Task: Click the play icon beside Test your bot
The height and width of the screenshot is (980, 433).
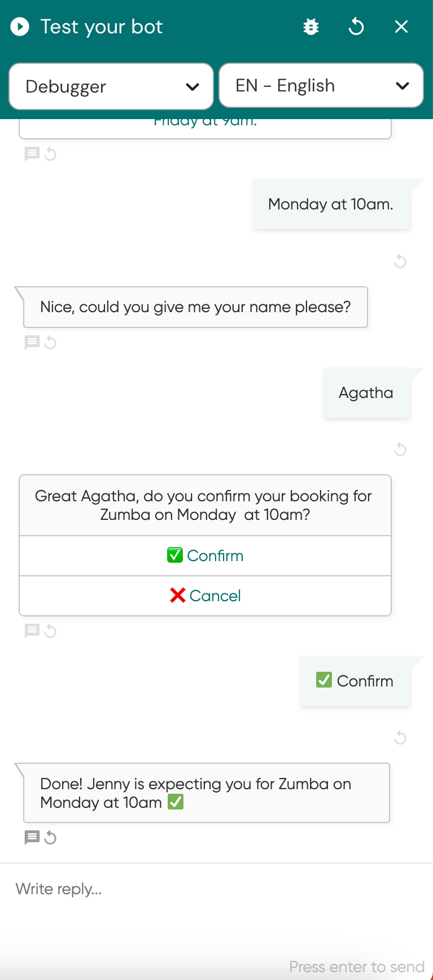Action: (x=20, y=27)
